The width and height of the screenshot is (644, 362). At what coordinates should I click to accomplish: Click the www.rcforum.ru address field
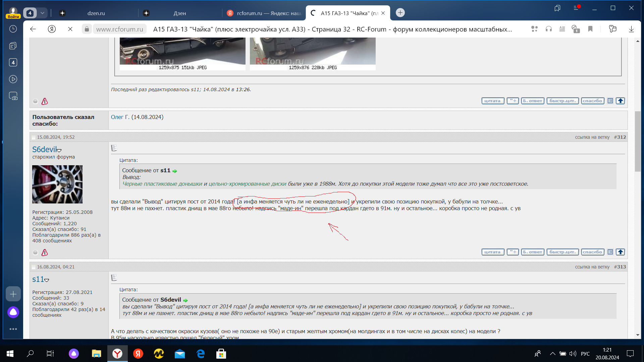click(119, 29)
